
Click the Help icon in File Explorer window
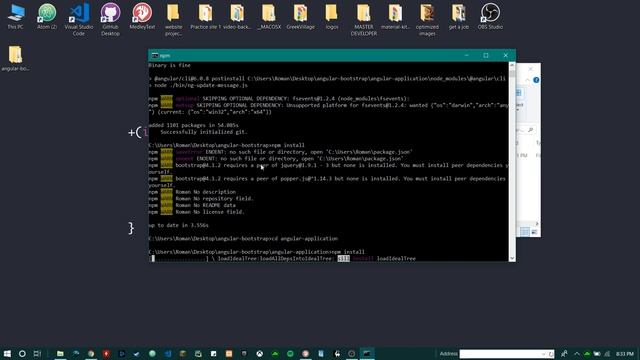tap(536, 80)
